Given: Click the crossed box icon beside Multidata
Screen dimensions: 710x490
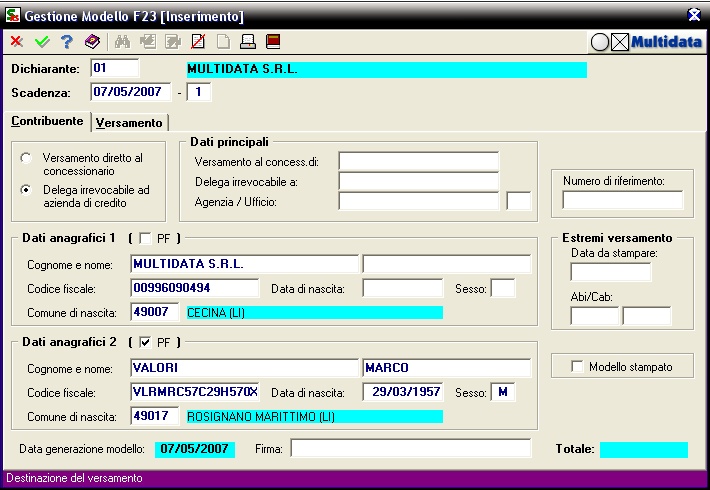Looking at the screenshot, I should tap(620, 43).
